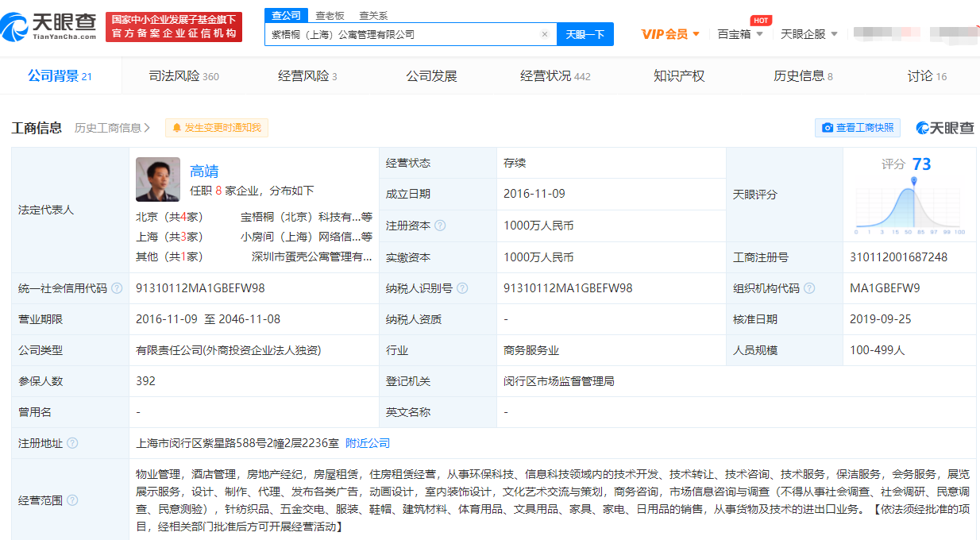Click the help icon beside 注册资本
Viewport: 980px width, 540px height.
(440, 226)
